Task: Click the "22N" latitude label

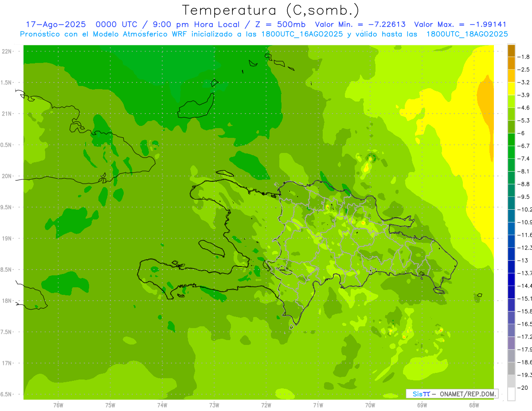Action: coord(7,51)
